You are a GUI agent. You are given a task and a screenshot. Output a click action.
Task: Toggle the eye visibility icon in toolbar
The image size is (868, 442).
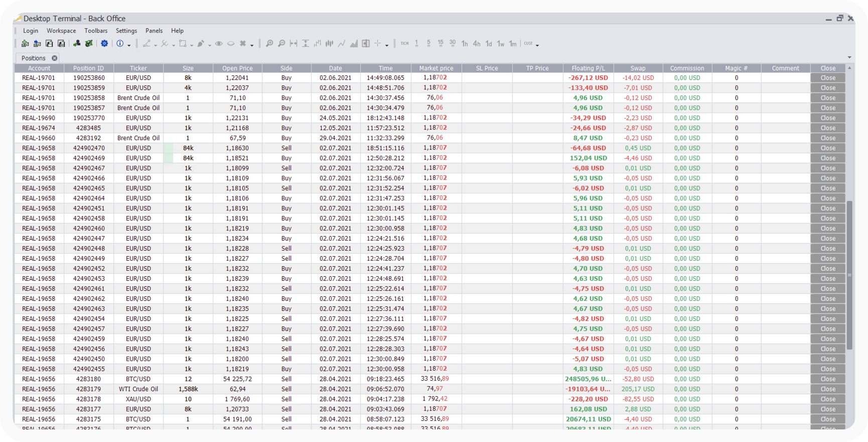pyautogui.click(x=219, y=44)
